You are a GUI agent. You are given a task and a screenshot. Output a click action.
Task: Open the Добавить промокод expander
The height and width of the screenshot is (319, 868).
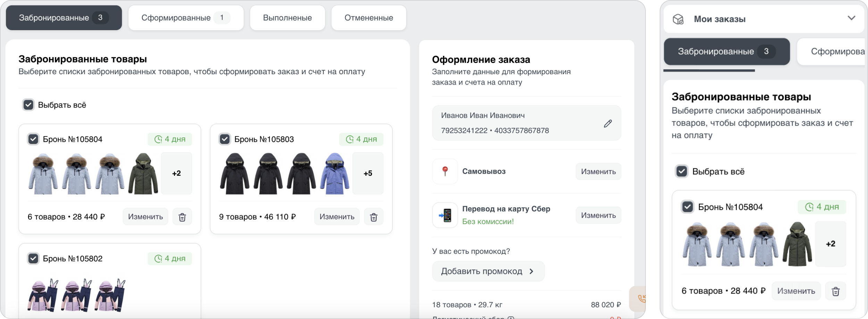click(x=488, y=271)
